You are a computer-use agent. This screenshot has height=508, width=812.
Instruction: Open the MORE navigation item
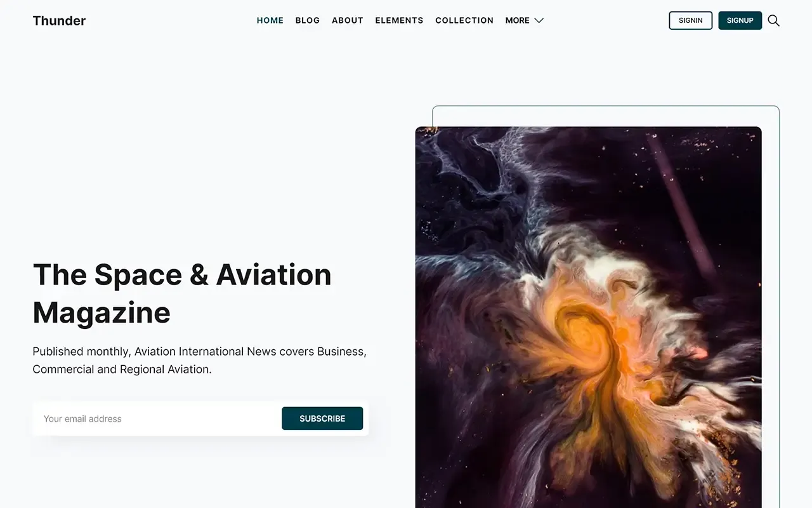point(524,20)
